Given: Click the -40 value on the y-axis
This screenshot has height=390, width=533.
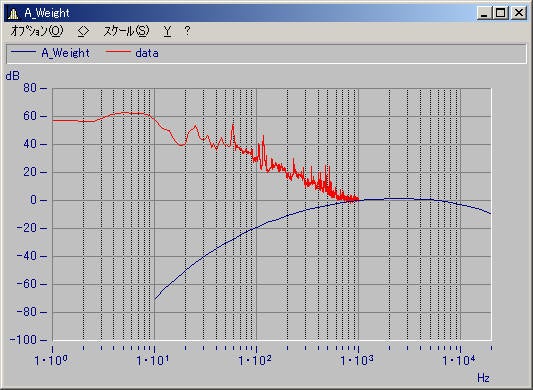Looking at the screenshot, I should click(x=27, y=256).
